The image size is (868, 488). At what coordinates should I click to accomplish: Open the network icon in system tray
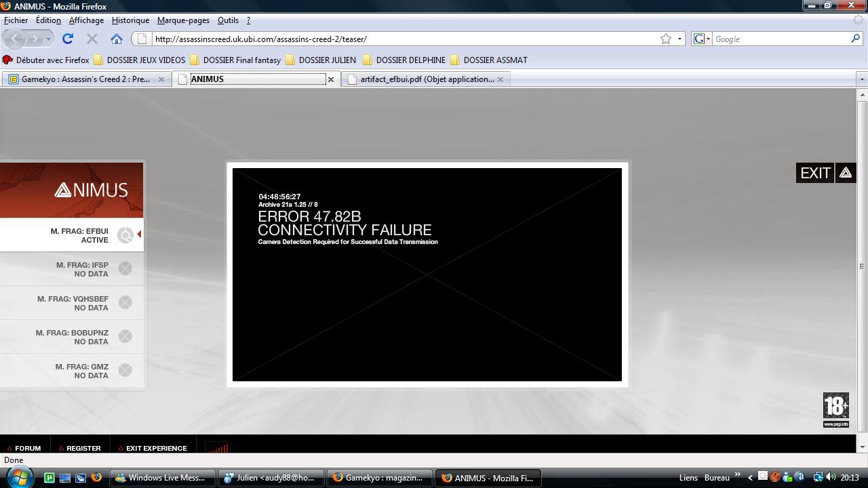(818, 477)
